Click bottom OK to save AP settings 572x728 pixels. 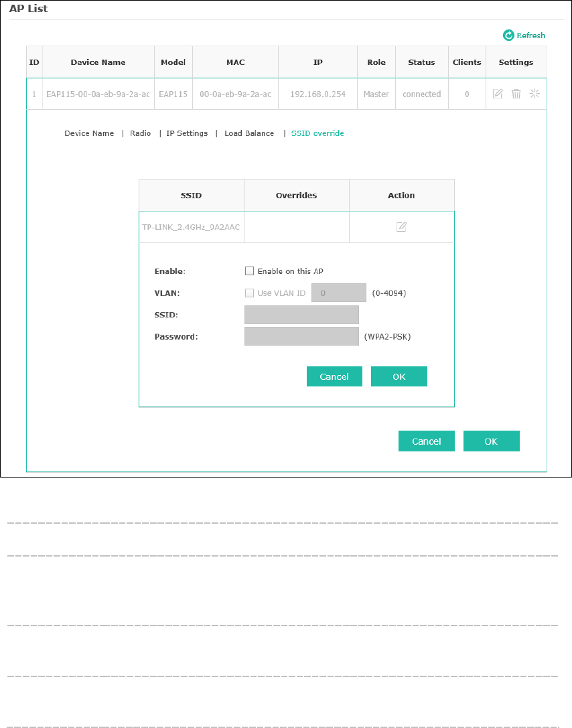click(x=491, y=441)
